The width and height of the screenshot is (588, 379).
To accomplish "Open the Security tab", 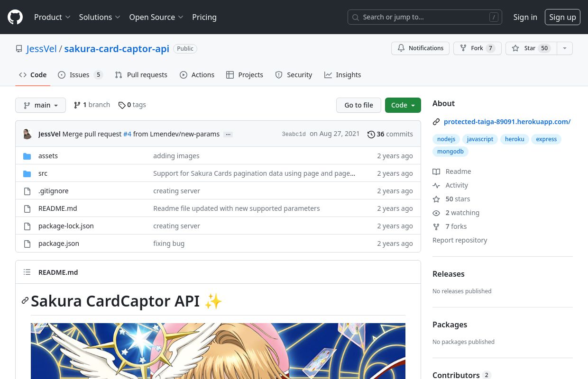I will [294, 75].
